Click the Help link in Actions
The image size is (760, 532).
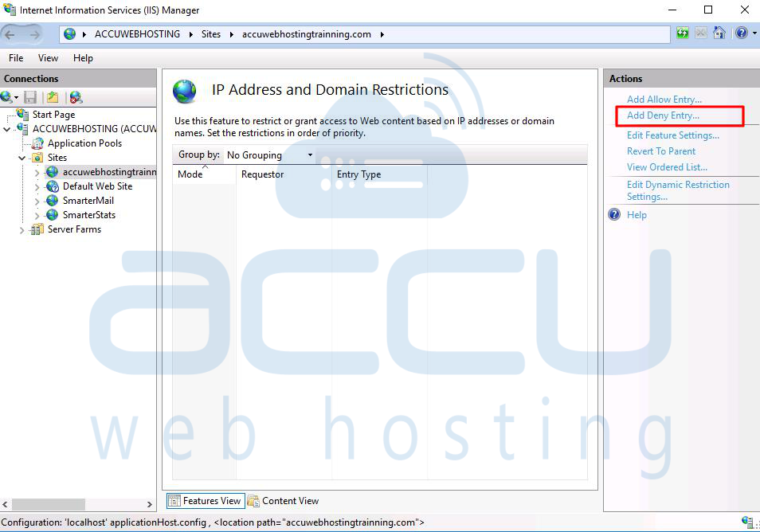coord(637,215)
